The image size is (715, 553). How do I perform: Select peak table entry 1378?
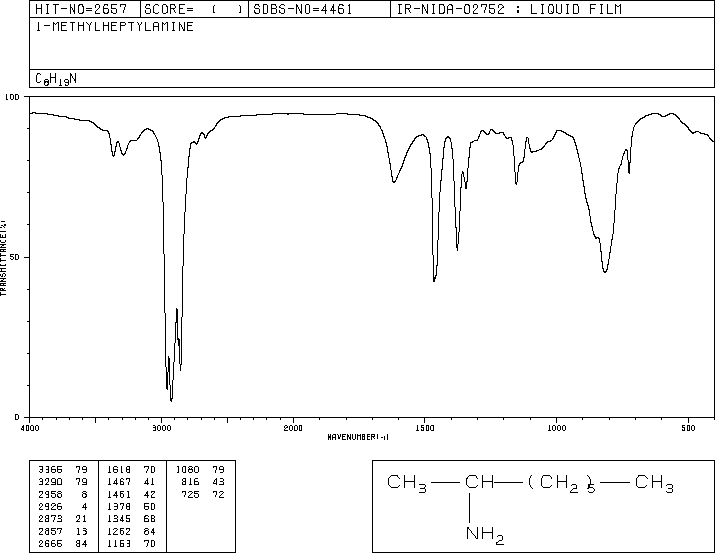click(131, 506)
